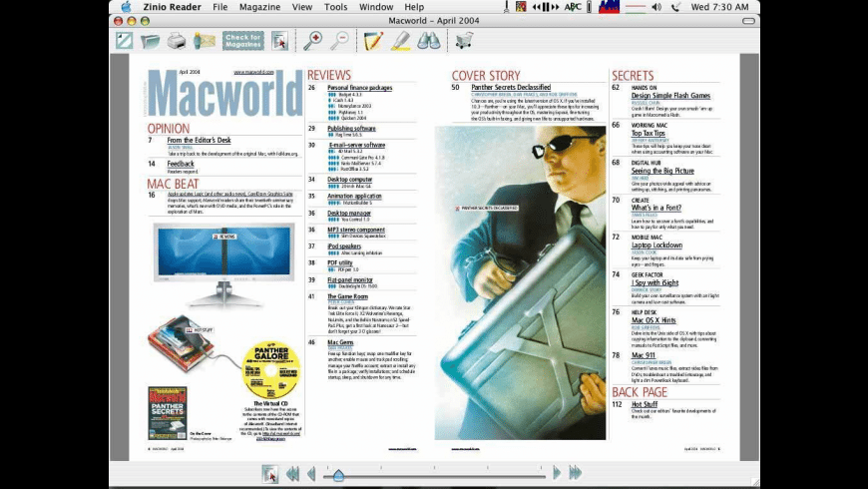Open Personal finance packages review
868x489 pixels.
click(359, 88)
